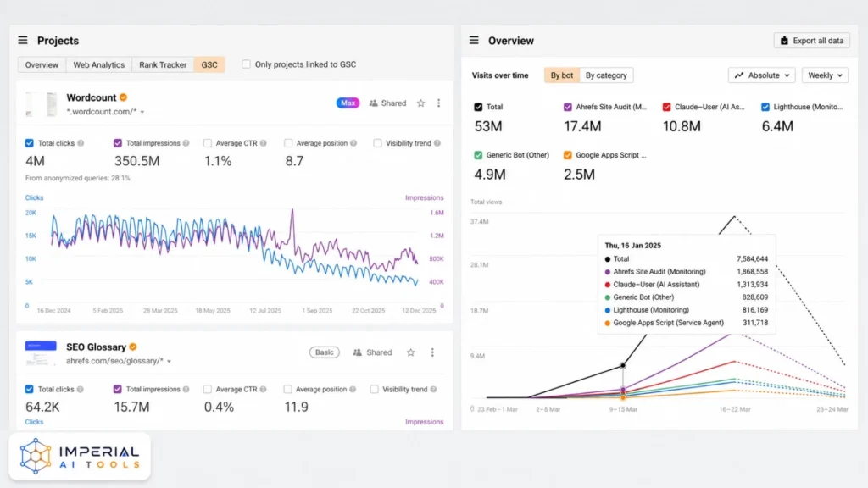Switch to Web Analytics tab
This screenshot has width=868, height=488.
[x=98, y=64]
